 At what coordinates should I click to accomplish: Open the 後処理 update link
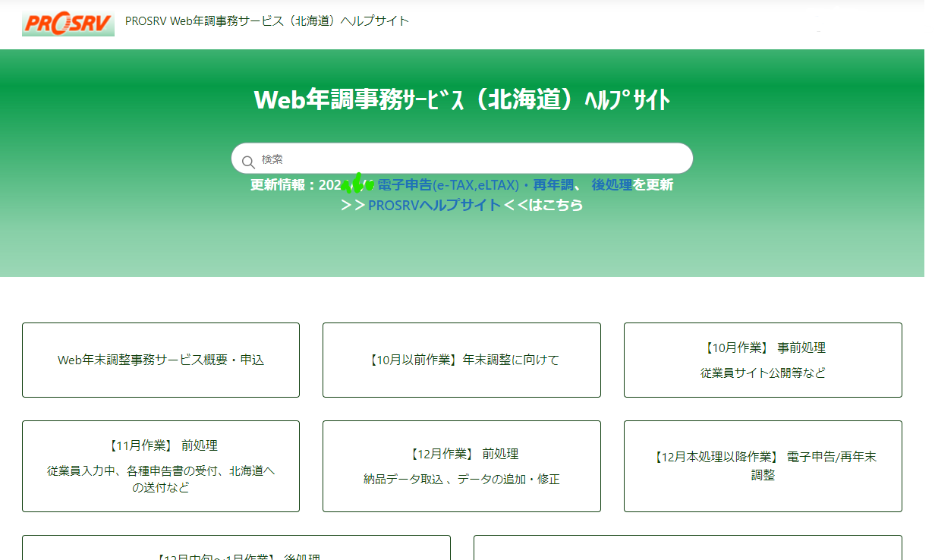[612, 184]
